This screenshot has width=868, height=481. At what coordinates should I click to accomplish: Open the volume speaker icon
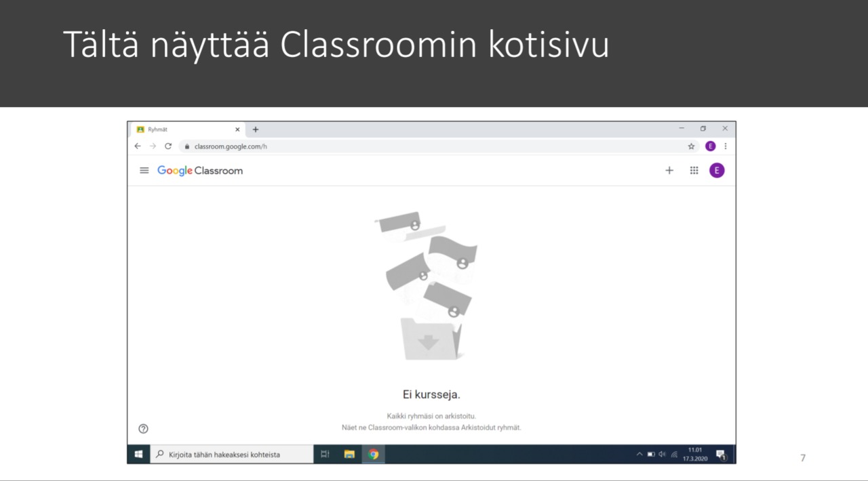coord(663,454)
